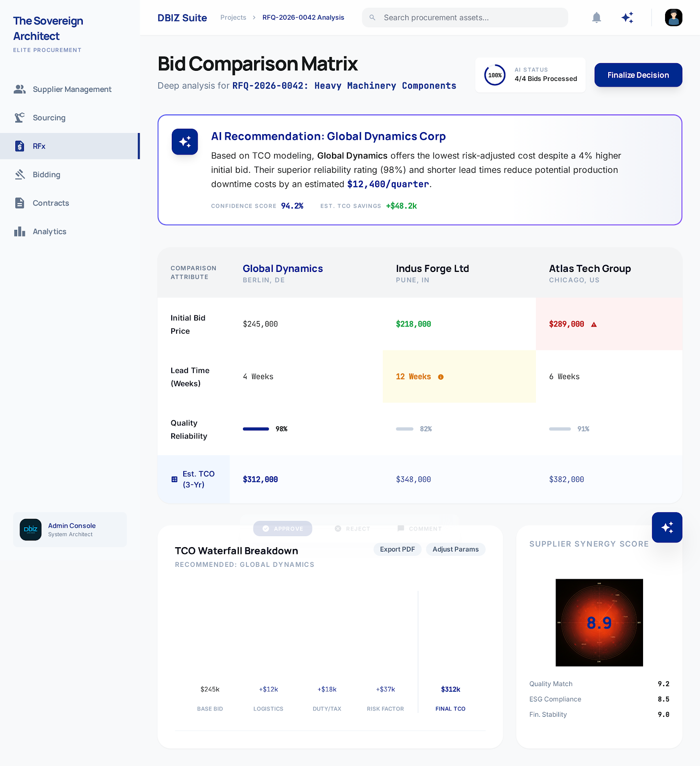700x766 pixels.
Task: Click the Bidding gavel icon
Action: coord(20,174)
